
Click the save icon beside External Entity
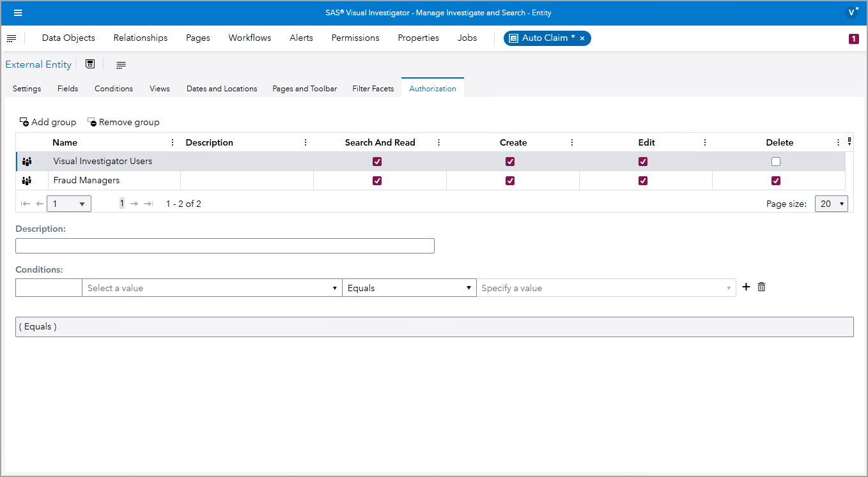(x=89, y=64)
